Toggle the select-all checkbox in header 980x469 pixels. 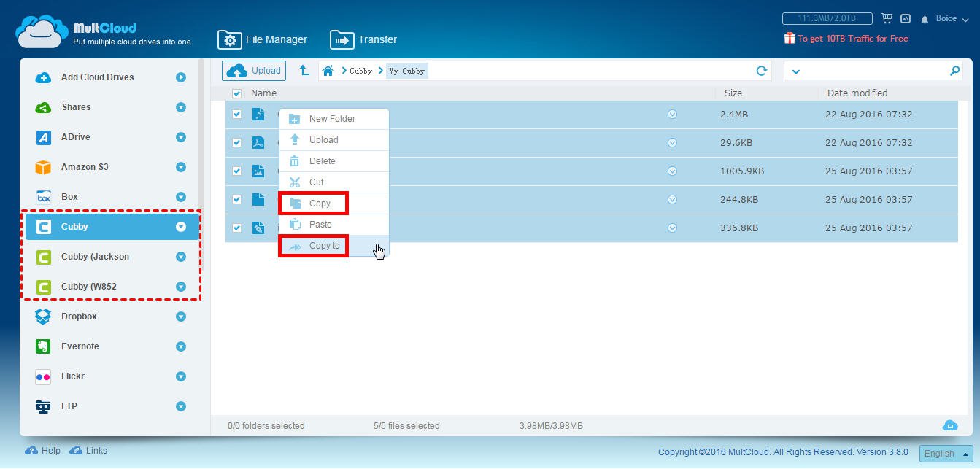[236, 93]
